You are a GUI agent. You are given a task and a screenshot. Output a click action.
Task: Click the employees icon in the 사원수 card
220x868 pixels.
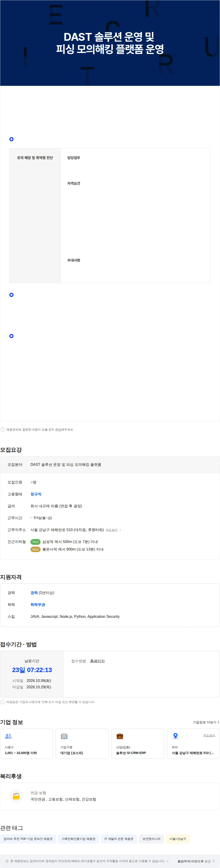pos(8,736)
